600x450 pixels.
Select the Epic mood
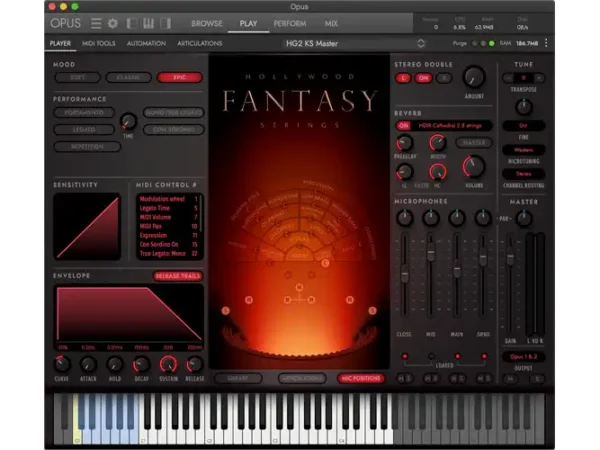180,78
